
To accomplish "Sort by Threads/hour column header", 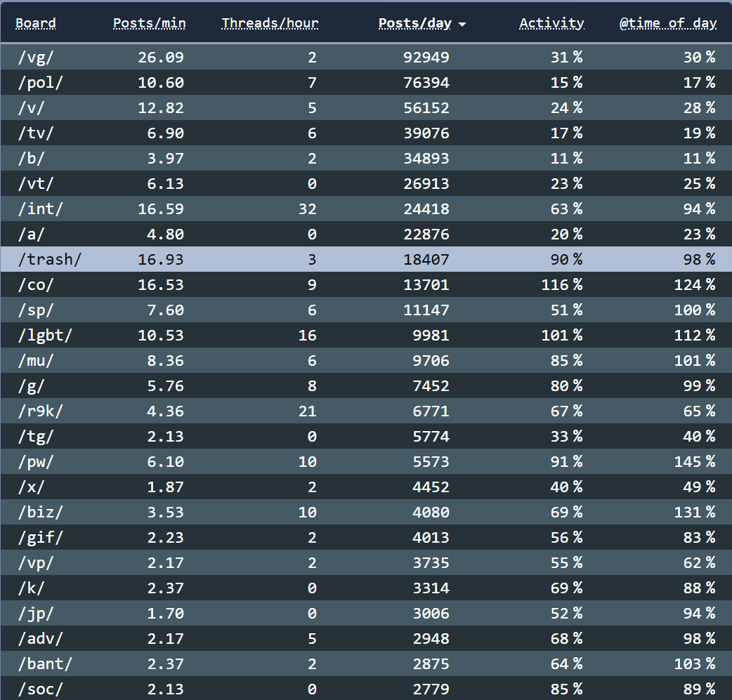I will pyautogui.click(x=270, y=23).
